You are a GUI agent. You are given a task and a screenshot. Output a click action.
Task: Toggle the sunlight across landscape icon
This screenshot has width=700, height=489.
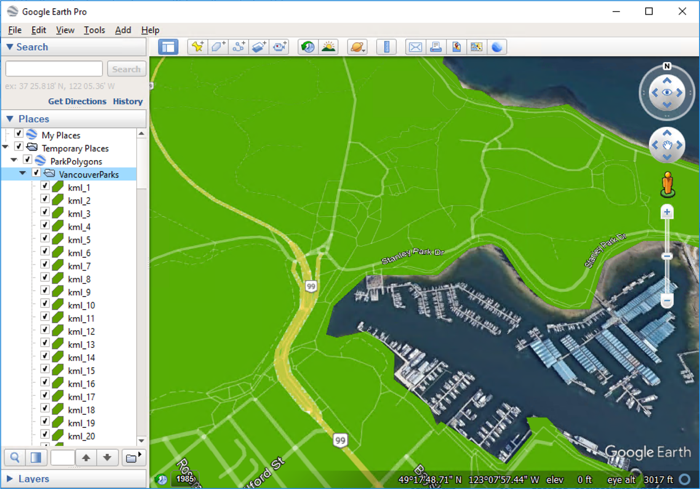click(329, 47)
